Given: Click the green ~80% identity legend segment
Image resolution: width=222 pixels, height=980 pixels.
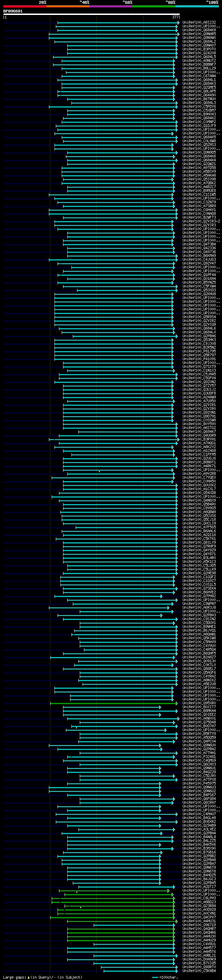Looking at the screenshot, I should click(x=154, y=7).
